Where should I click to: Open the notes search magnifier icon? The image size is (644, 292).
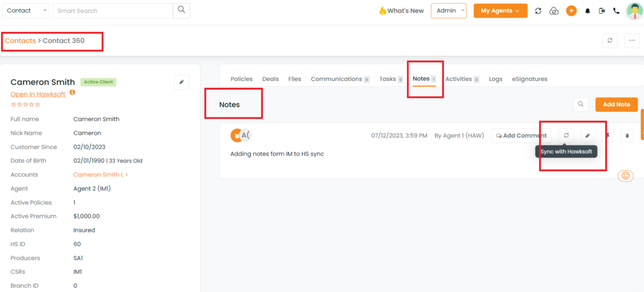[582, 104]
